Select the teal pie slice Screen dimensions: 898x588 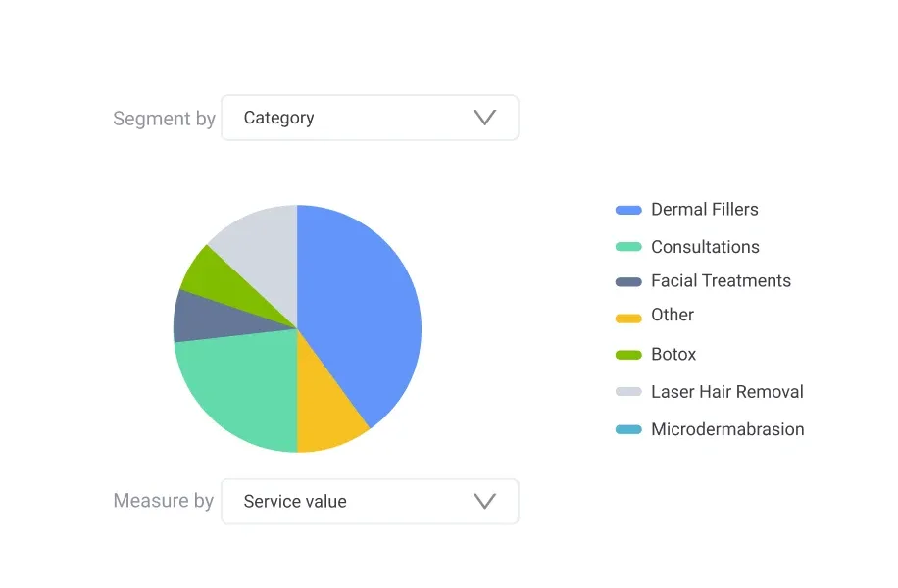coord(240,387)
